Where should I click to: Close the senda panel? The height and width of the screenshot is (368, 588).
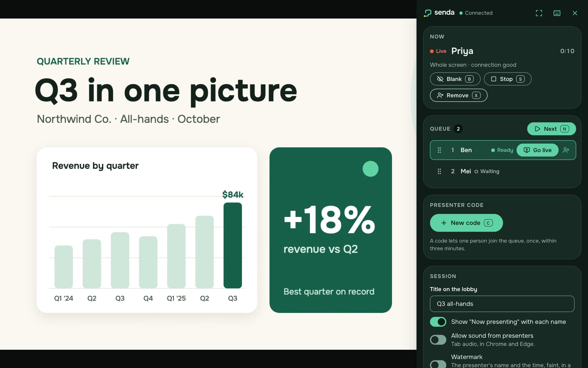click(x=575, y=13)
